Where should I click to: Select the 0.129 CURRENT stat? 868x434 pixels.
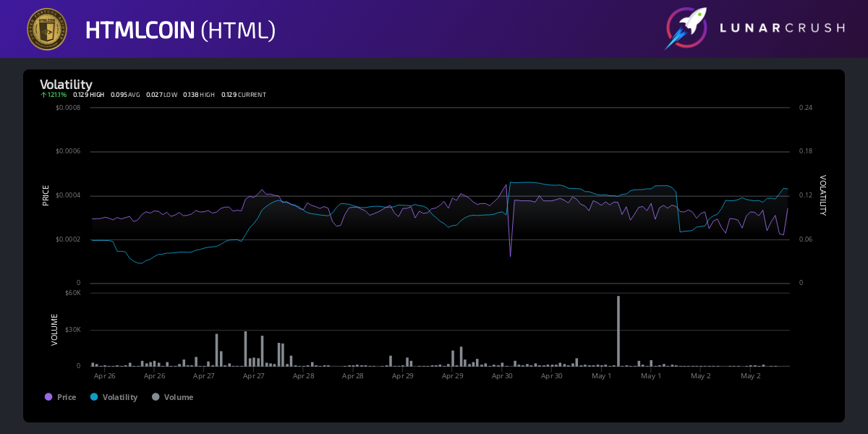244,94
